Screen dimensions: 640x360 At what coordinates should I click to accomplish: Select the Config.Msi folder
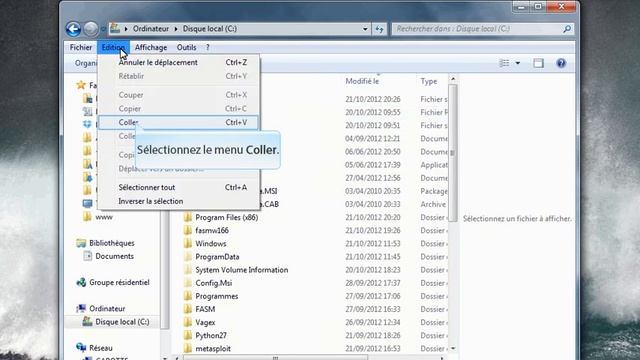[213, 283]
